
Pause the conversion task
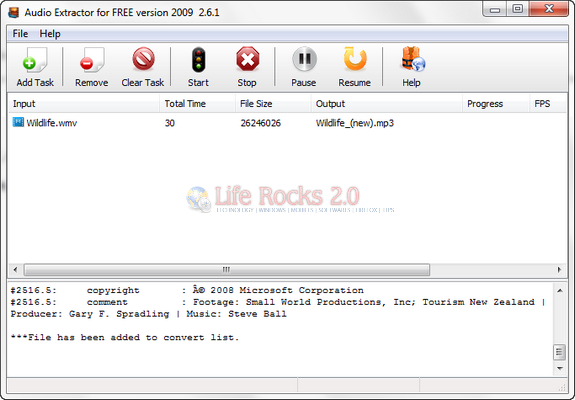coord(304,59)
